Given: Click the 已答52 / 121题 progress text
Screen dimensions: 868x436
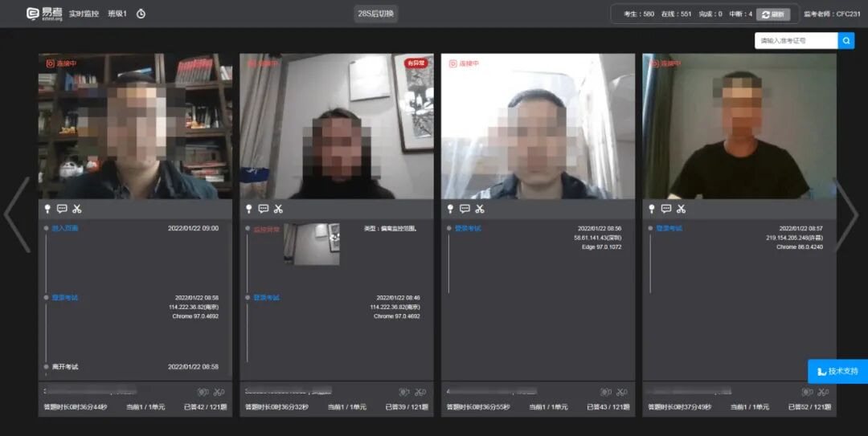Looking at the screenshot, I should click(810, 406).
